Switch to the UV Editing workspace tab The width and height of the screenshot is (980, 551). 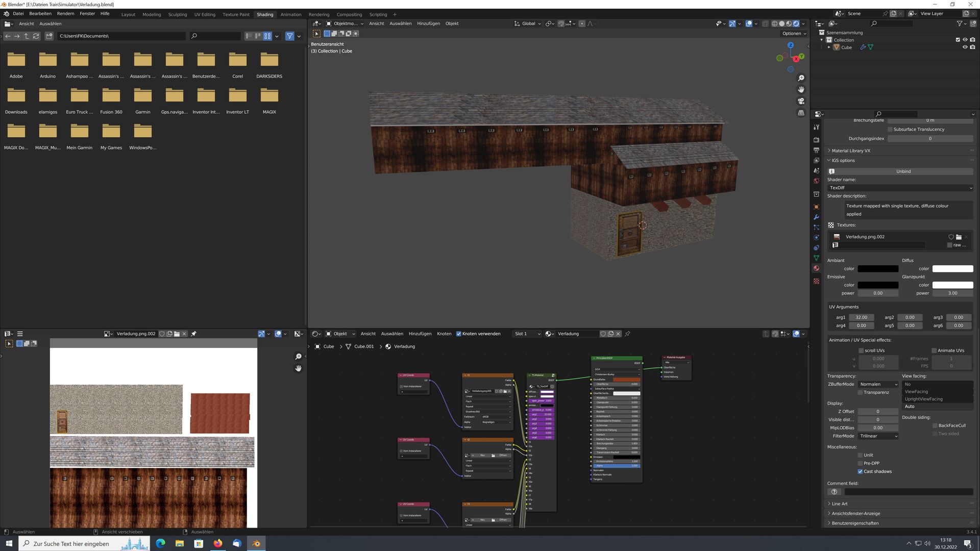tap(204, 14)
